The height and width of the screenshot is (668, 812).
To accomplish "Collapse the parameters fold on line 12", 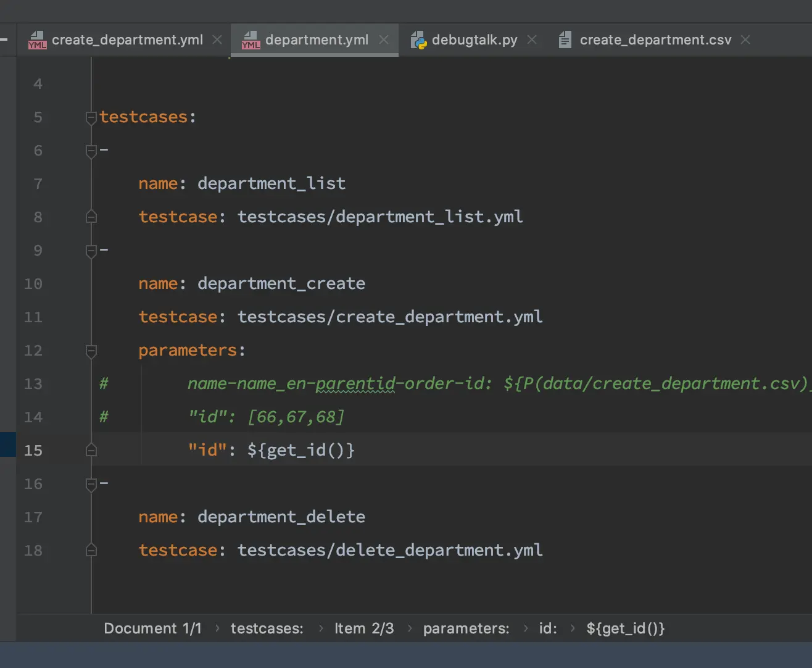I will (91, 351).
